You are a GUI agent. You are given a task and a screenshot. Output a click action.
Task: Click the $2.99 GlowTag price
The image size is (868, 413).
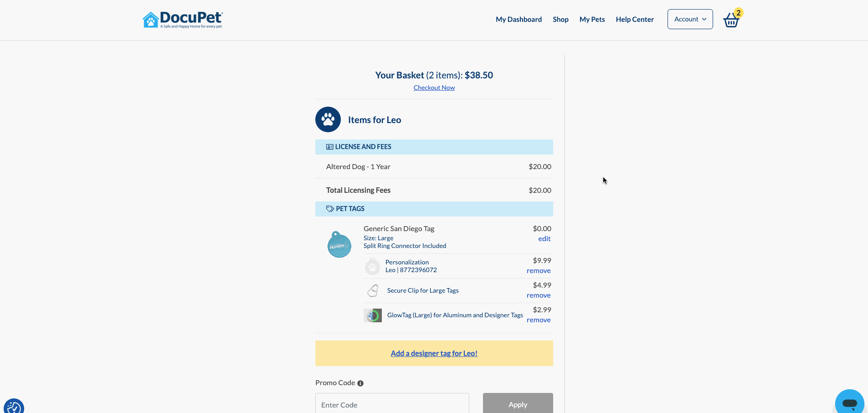point(542,310)
